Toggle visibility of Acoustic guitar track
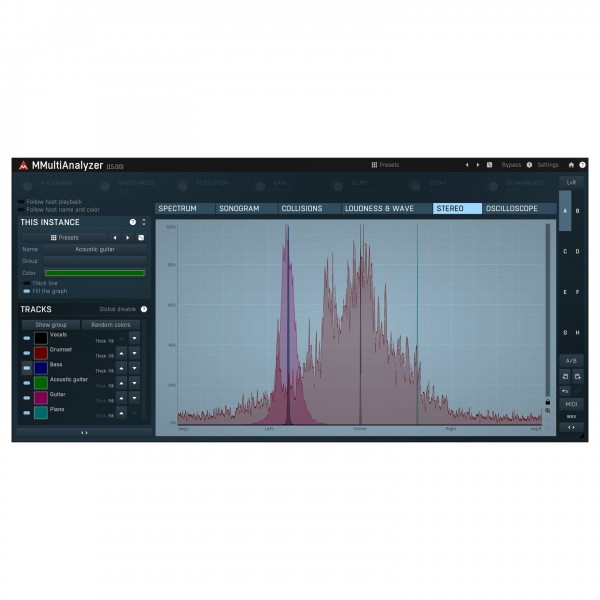The width and height of the screenshot is (600, 600). pyautogui.click(x=26, y=383)
